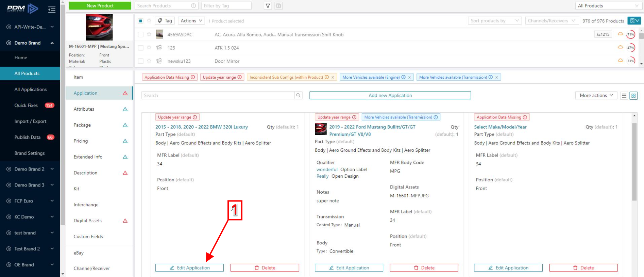The width and height of the screenshot is (644, 277).
Task: Click the New Product button
Action: point(100,6)
